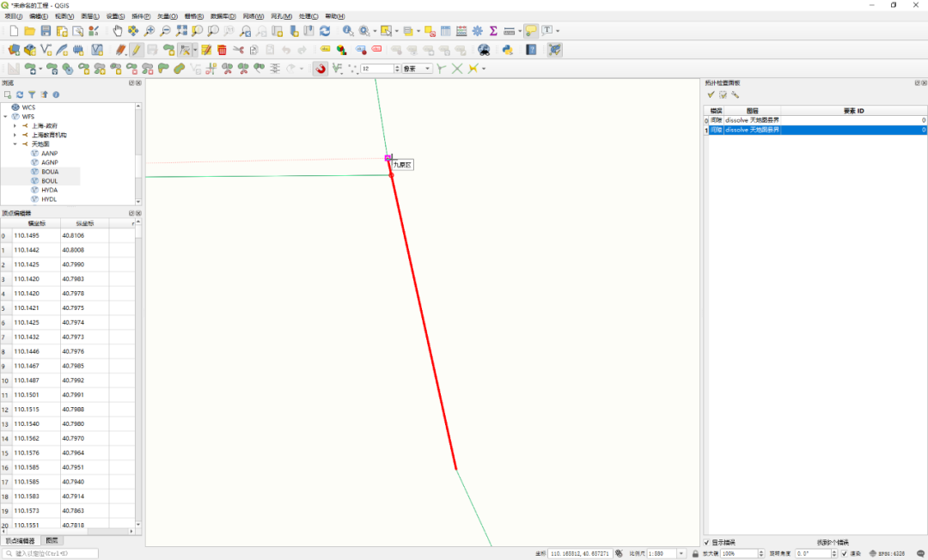Save the project with the floppy disk icon
This screenshot has height=560, width=928.
click(46, 31)
